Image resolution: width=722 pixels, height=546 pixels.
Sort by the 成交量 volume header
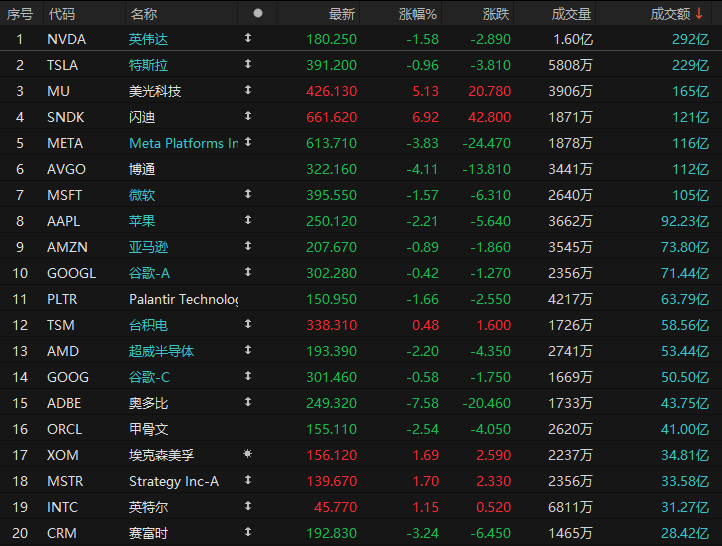[571, 14]
